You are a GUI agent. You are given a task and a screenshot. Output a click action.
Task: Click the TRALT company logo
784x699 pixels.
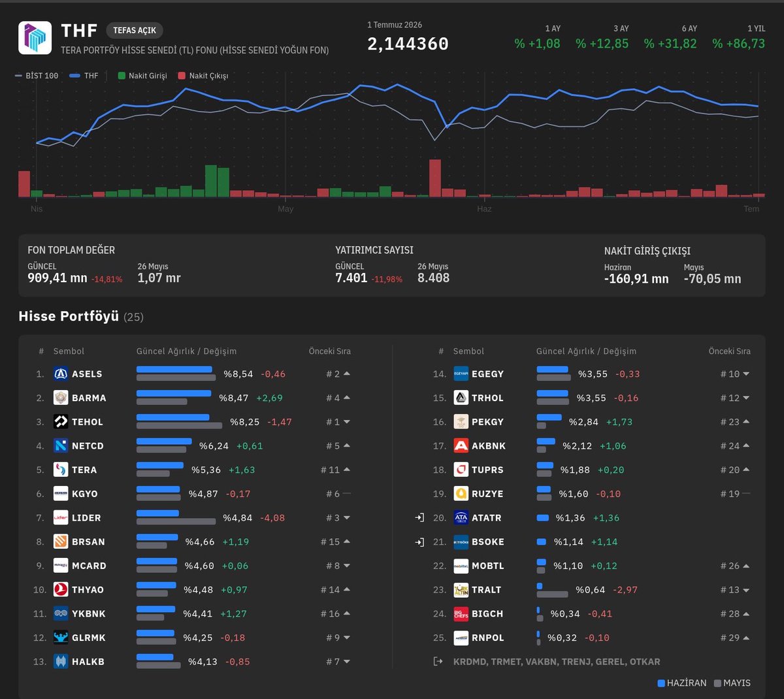461,589
